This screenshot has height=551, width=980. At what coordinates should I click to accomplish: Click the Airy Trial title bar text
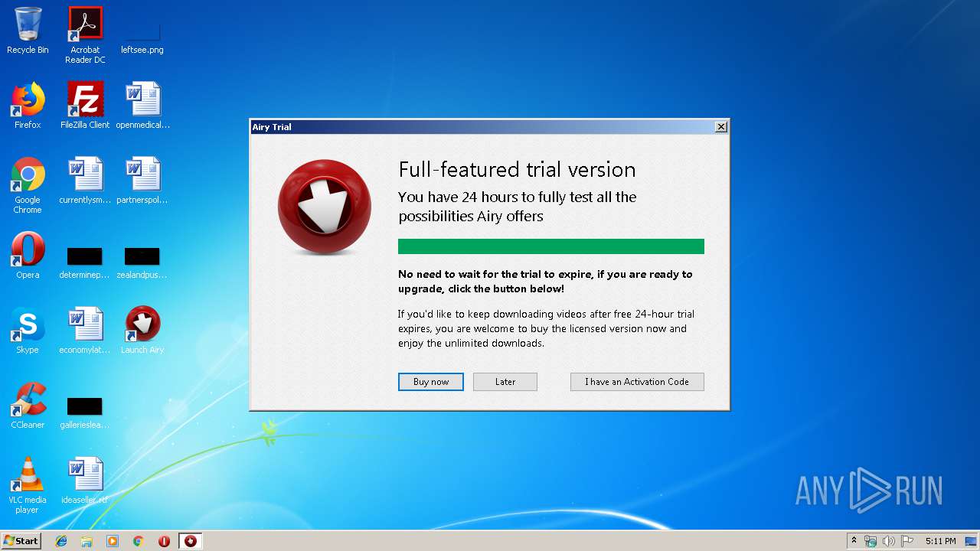coord(272,127)
